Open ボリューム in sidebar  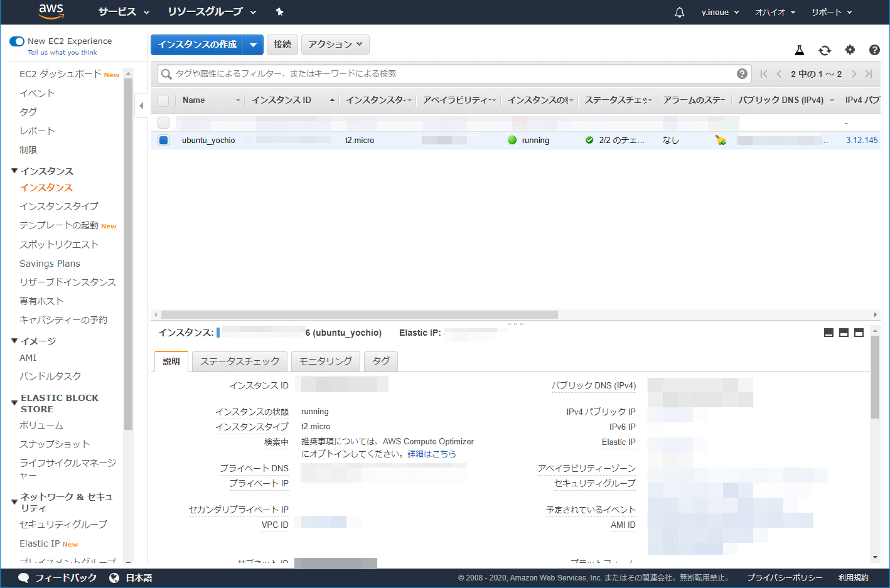coord(41,425)
